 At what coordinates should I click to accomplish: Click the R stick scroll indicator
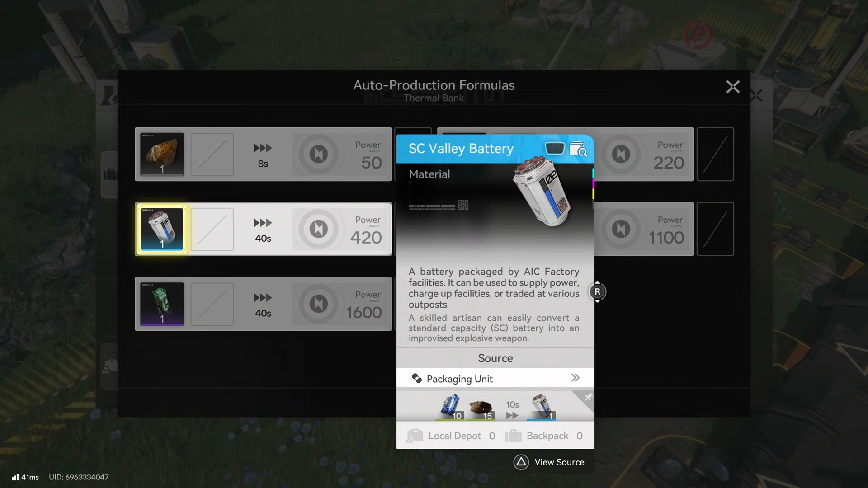(597, 292)
